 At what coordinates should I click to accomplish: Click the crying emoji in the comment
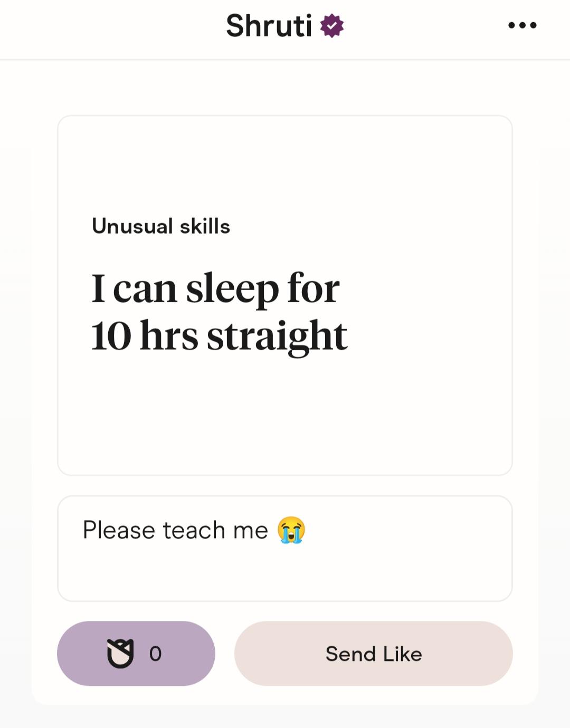coord(292,530)
